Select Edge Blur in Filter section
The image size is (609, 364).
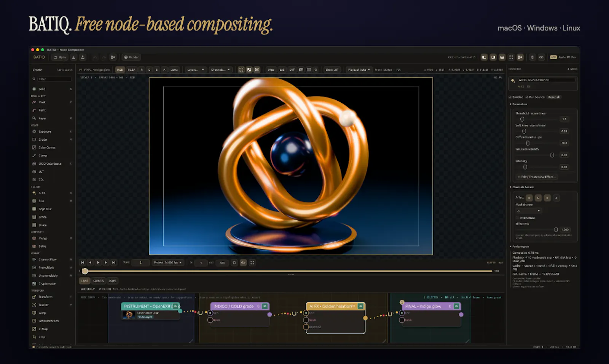click(x=52, y=209)
